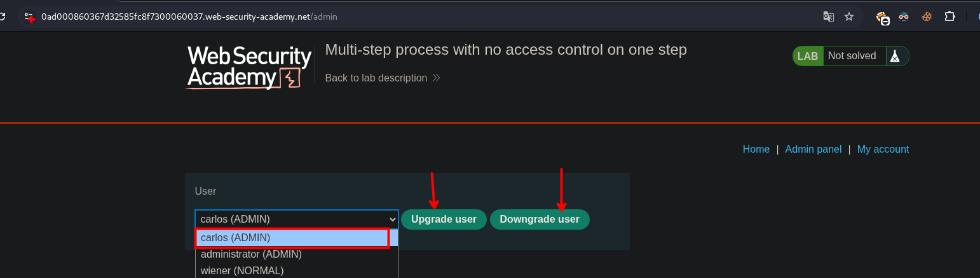The height and width of the screenshot is (278, 980).
Task: Open the Extensions puzzle piece menu
Action: point(949,17)
